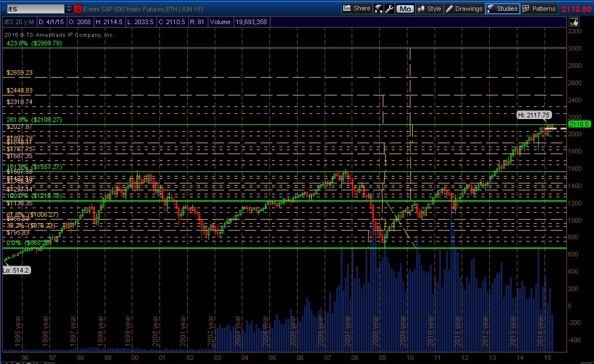Viewport: 594px width, 364px height.
Task: Click the /ES symbol input field
Action: [35, 9]
